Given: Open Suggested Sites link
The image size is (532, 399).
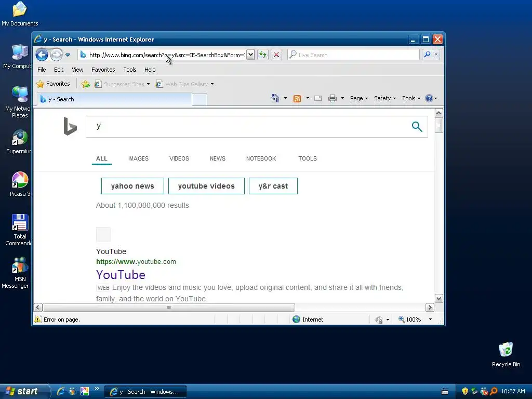Looking at the screenshot, I should [x=122, y=84].
